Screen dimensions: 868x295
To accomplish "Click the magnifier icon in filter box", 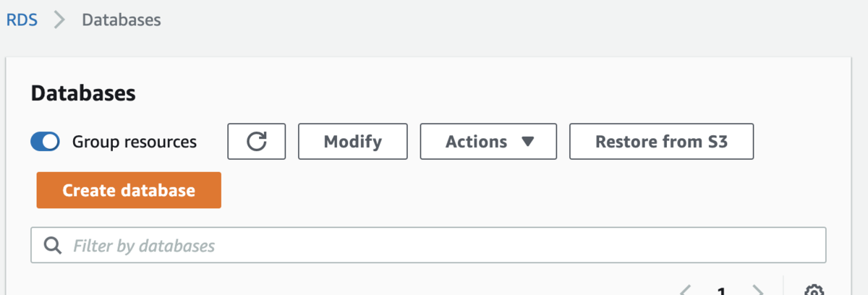I will (x=52, y=246).
